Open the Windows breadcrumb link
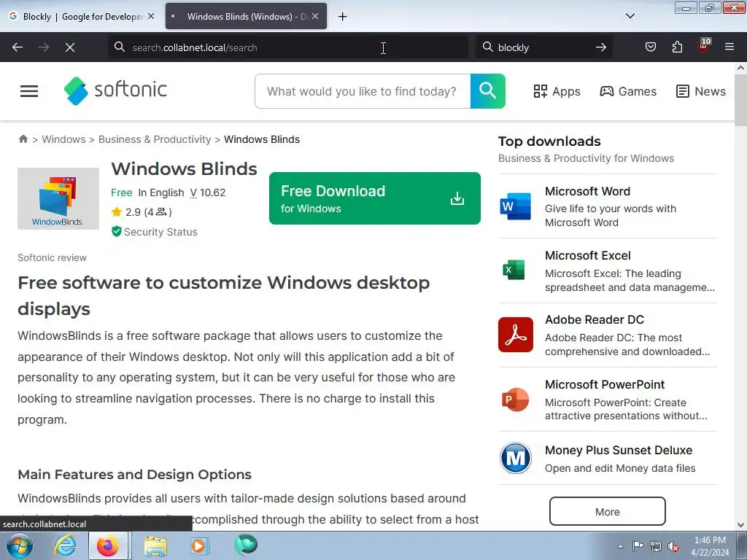 coord(64,139)
